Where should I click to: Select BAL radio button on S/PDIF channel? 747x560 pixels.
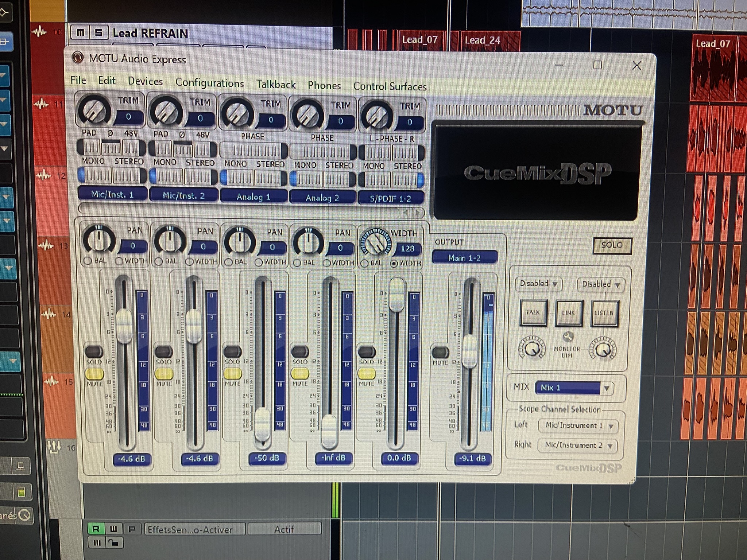point(364,263)
